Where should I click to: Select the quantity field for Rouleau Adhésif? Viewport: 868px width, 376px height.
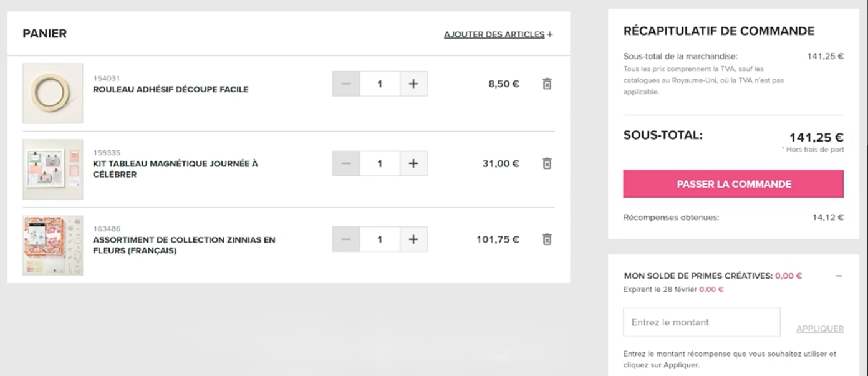click(380, 84)
